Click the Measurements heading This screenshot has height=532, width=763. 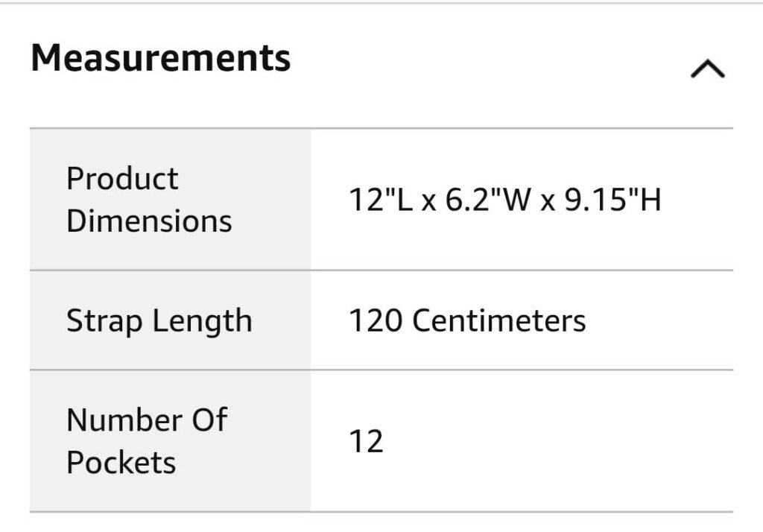(161, 58)
